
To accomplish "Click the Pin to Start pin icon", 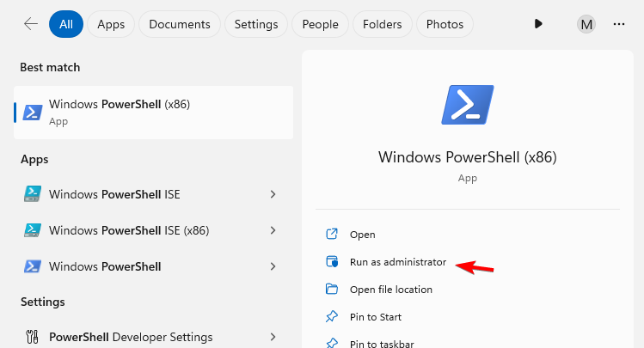I will pyautogui.click(x=332, y=316).
